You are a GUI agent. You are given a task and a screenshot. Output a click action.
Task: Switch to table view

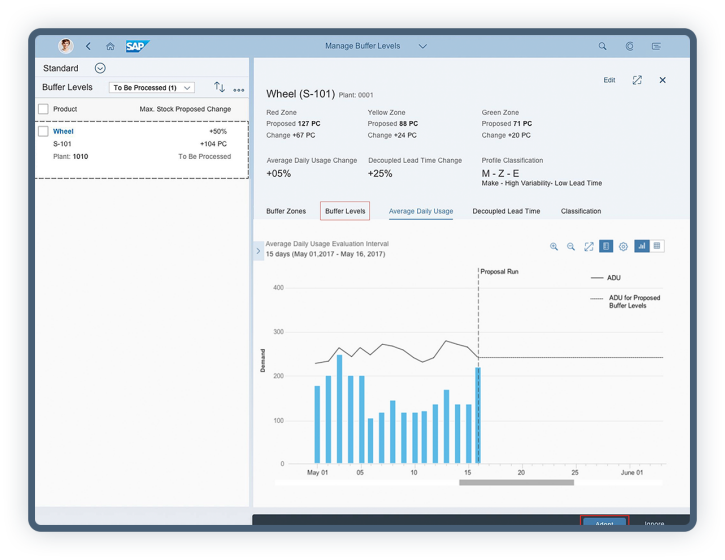point(657,246)
